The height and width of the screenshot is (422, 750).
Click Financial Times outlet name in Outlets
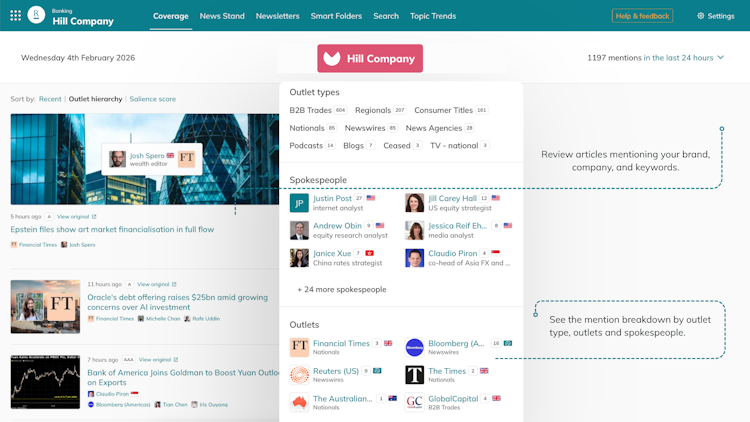pos(341,343)
